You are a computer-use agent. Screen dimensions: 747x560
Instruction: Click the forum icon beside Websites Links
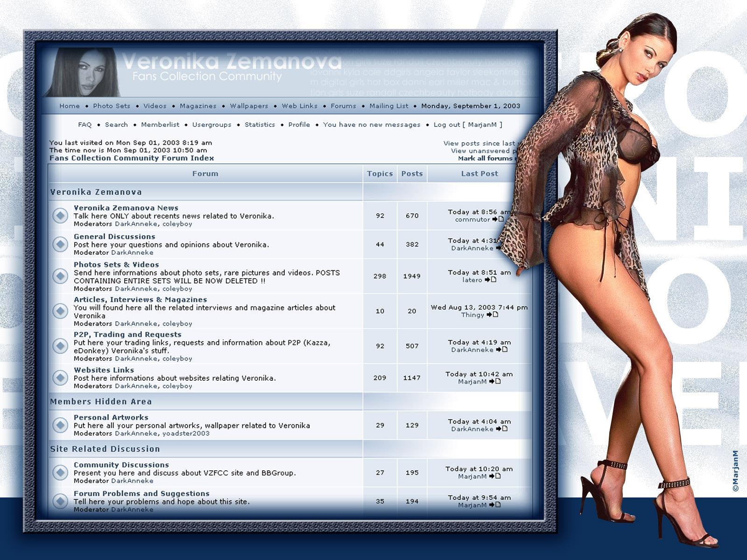click(x=60, y=378)
